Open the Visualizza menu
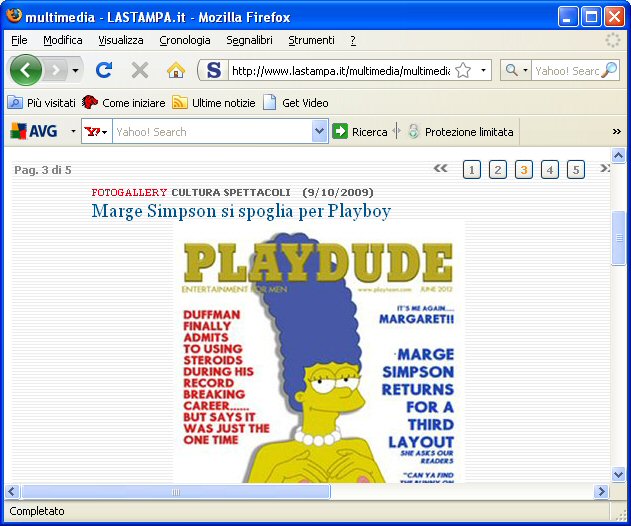 (121, 40)
